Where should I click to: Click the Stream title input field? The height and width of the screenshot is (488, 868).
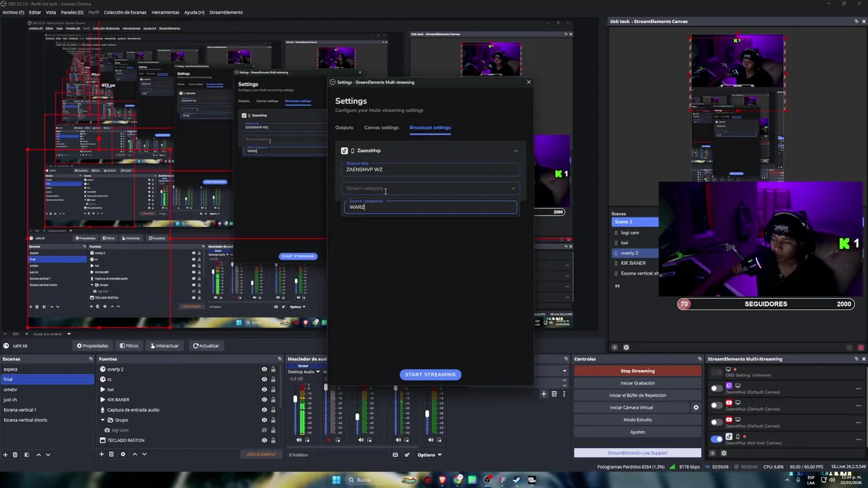coord(430,169)
